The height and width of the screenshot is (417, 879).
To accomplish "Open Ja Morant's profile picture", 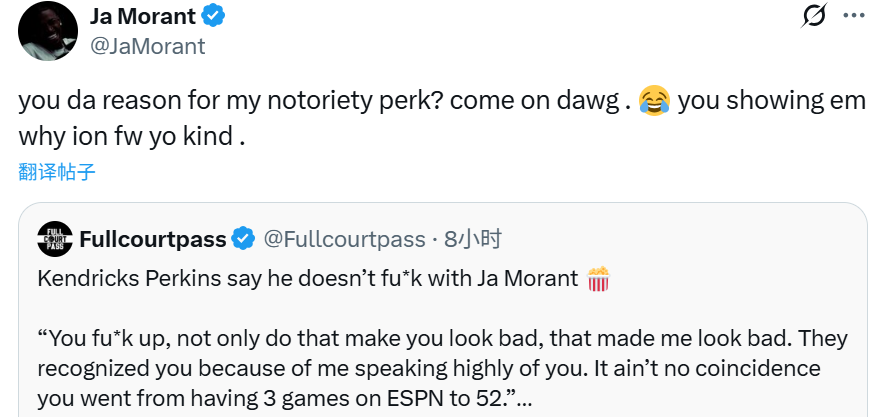I will coord(47,30).
